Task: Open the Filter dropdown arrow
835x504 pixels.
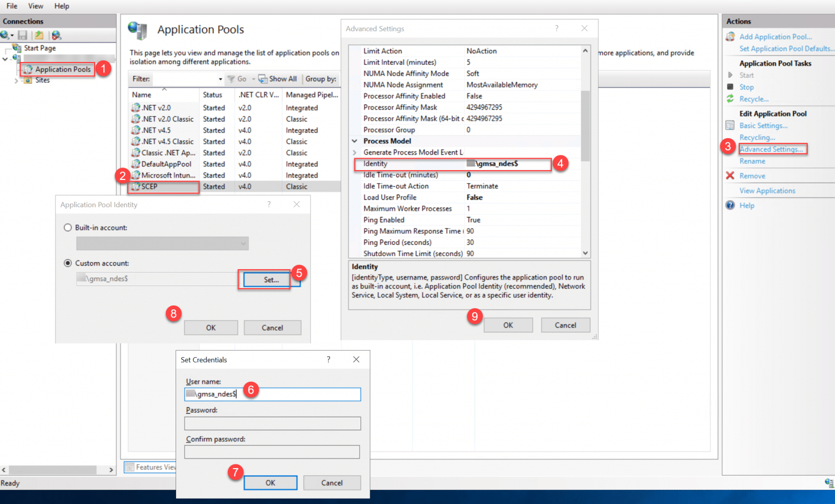Action: [x=220, y=78]
